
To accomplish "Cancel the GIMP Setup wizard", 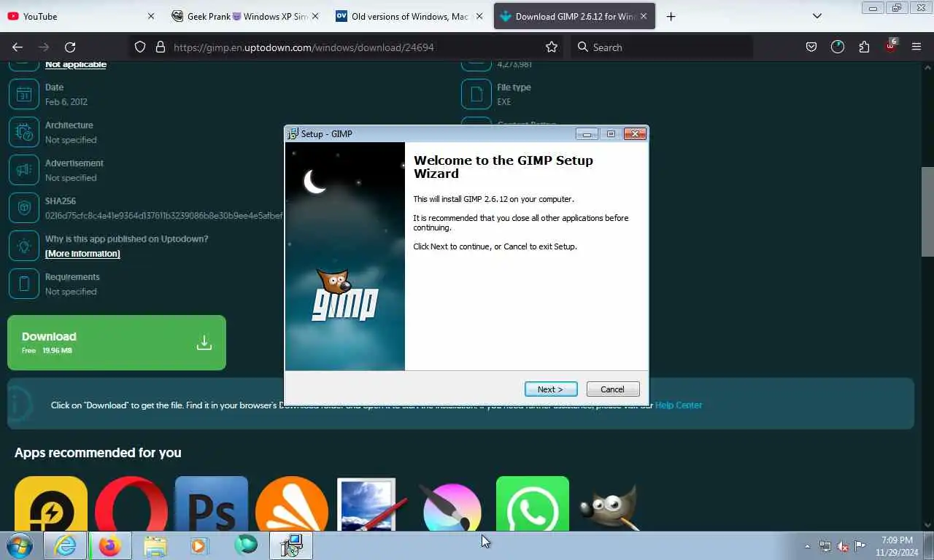I will (613, 389).
